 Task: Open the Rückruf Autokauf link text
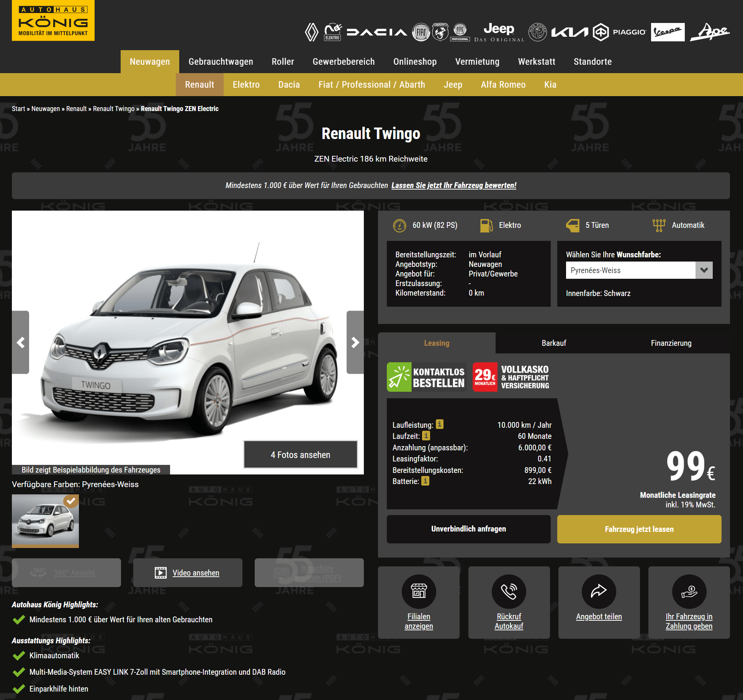(x=509, y=621)
